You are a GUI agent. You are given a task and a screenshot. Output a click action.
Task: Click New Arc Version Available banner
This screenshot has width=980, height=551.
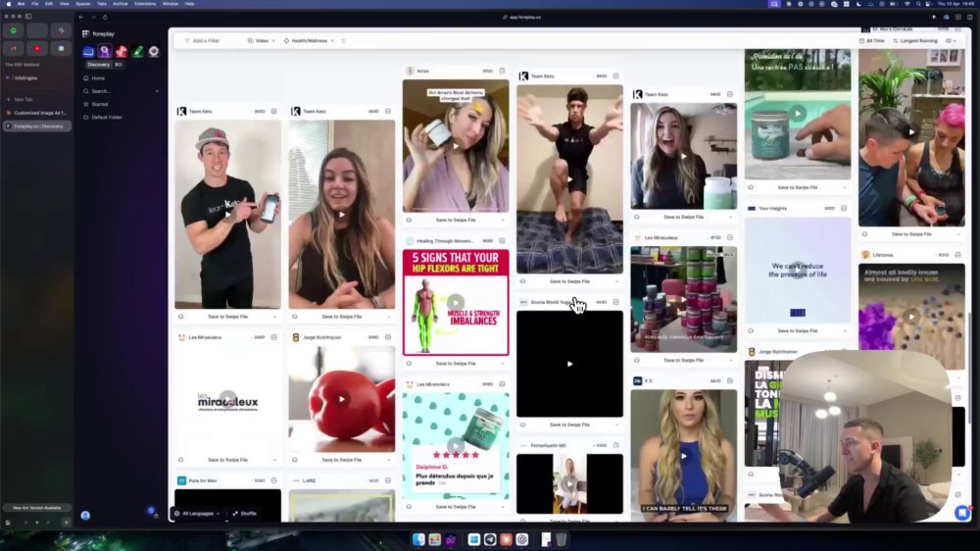point(37,508)
